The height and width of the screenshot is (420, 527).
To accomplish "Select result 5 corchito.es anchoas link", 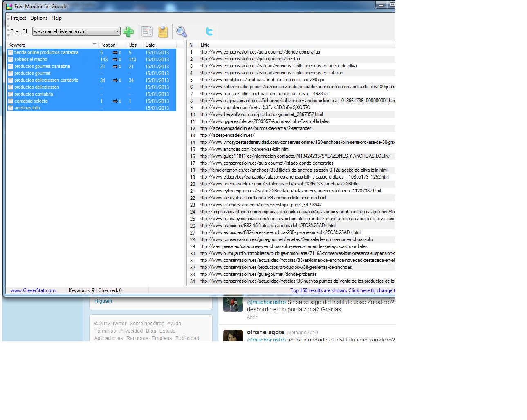I will click(x=262, y=80).
